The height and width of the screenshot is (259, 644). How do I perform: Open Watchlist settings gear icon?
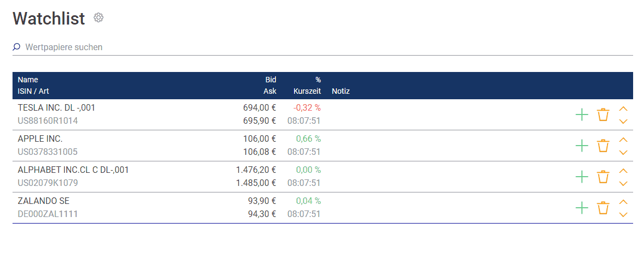click(99, 17)
